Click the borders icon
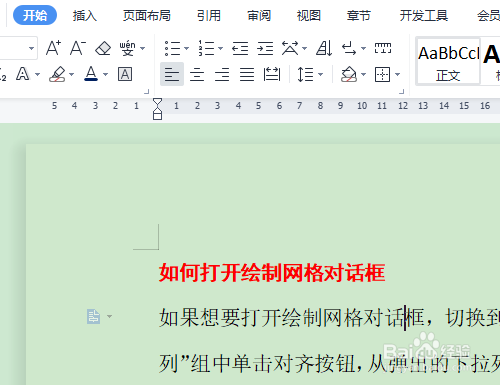Image resolution: width=500 pixels, height=385 pixels. click(382, 74)
